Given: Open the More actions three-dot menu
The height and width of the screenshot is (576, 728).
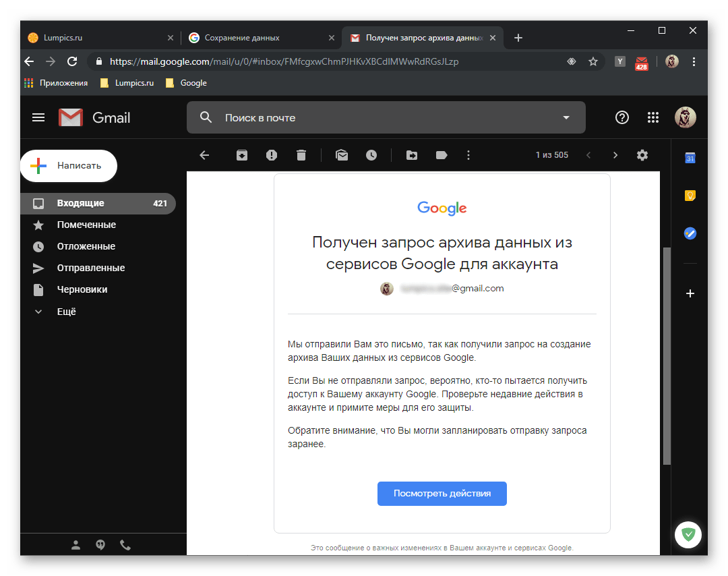Looking at the screenshot, I should point(468,155).
